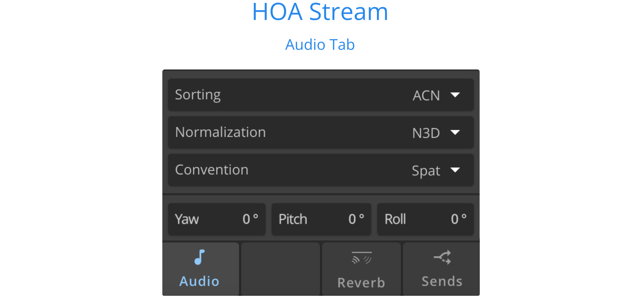Image resolution: width=644 pixels, height=304 pixels.
Task: Click the Audio Tab subtitle heading
Action: point(320,45)
